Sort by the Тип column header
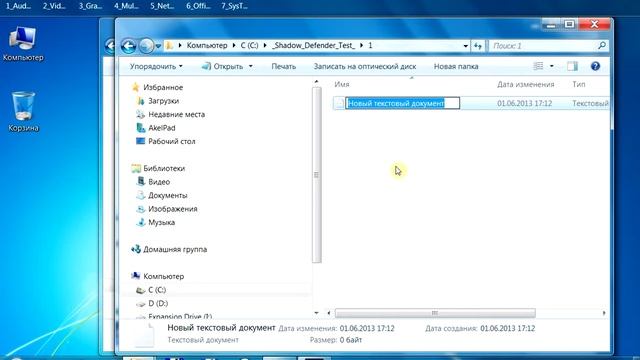The image size is (640, 360). [x=579, y=84]
